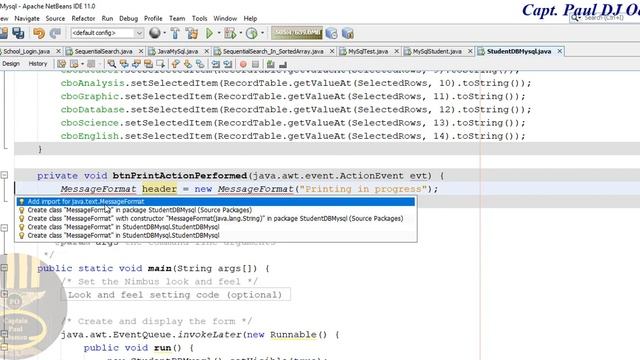This screenshot has height=360, width=640.
Task: Click the Profile Project icon
Action: pyautogui.click(x=252, y=33)
